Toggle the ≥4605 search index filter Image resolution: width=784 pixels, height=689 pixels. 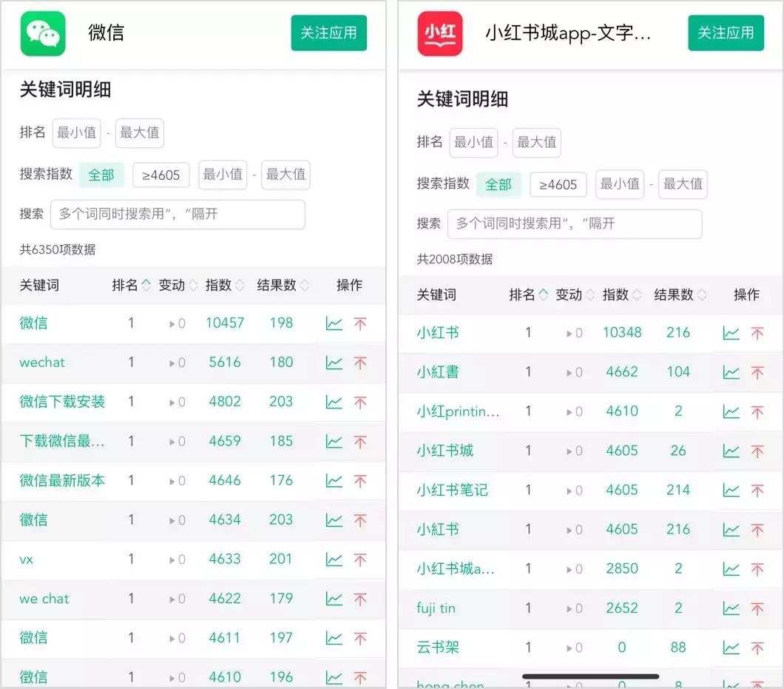(161, 175)
